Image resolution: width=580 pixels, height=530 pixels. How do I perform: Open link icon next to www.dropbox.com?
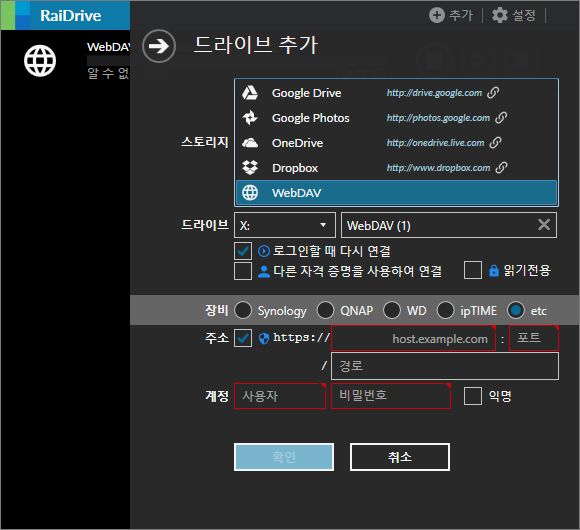click(501, 168)
